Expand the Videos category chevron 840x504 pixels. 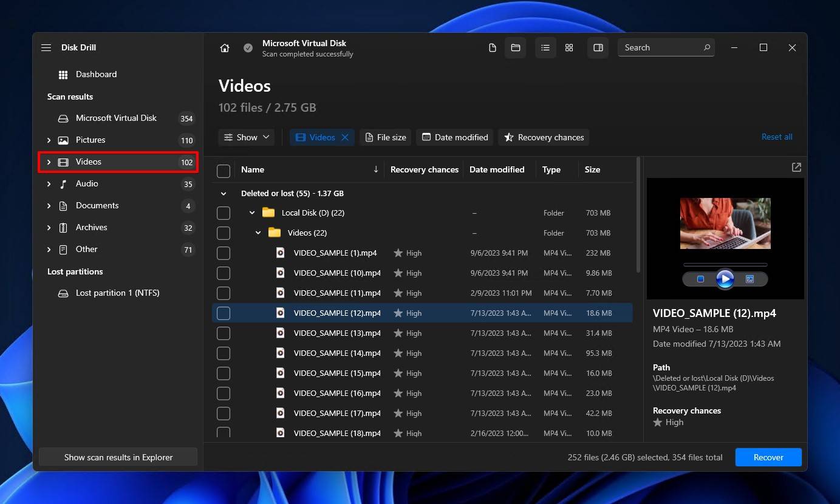pyautogui.click(x=49, y=162)
